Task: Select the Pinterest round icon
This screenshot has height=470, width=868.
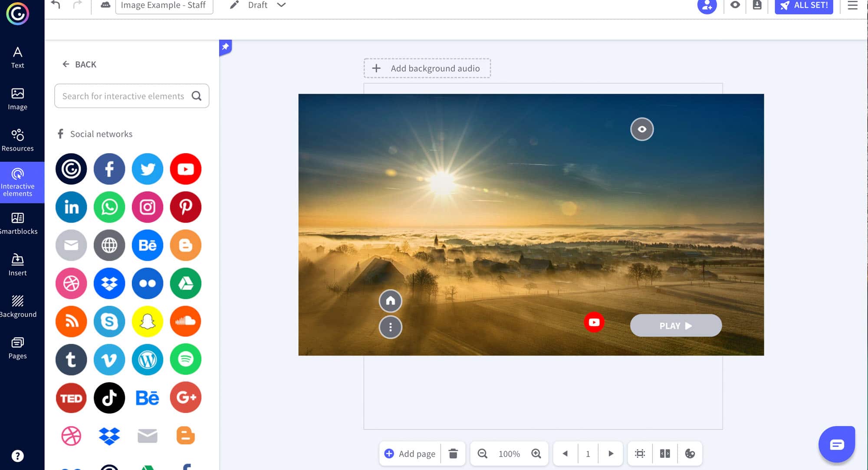Action: click(186, 207)
